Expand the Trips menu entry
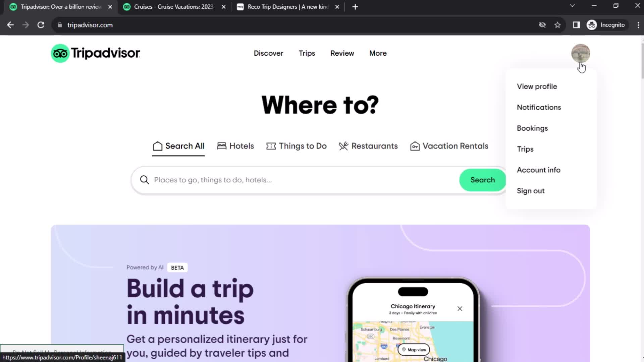 526,149
